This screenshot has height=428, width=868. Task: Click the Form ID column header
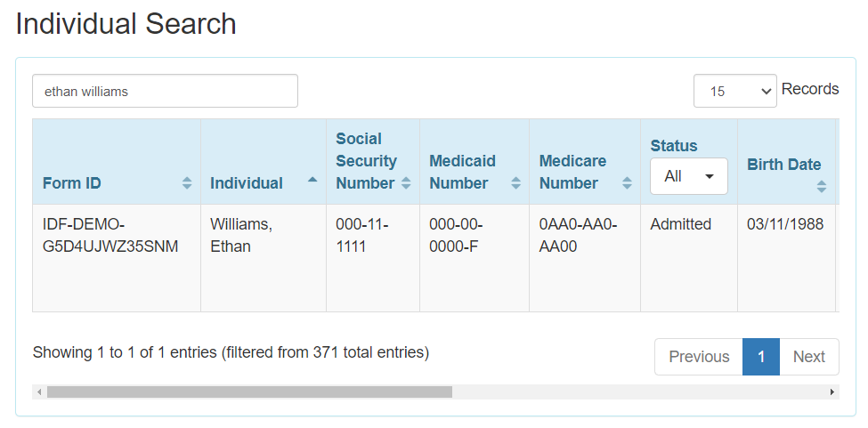(72, 183)
